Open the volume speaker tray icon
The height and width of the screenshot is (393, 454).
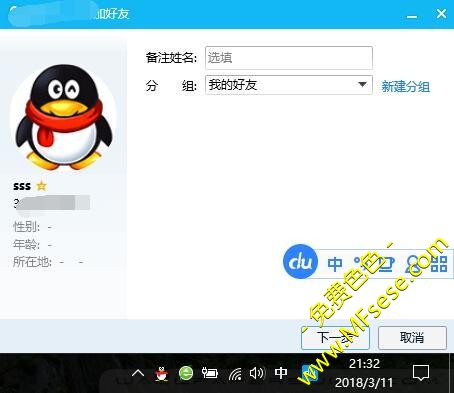click(257, 373)
